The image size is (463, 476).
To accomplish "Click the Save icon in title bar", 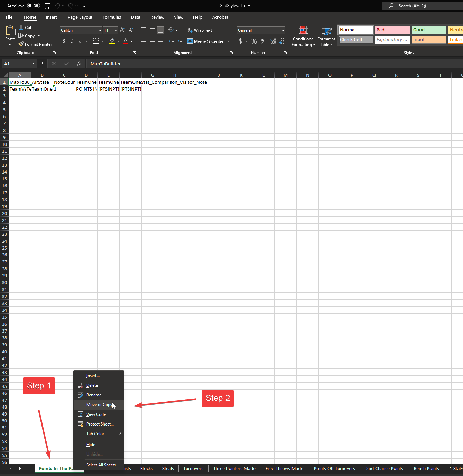I will [x=47, y=6].
